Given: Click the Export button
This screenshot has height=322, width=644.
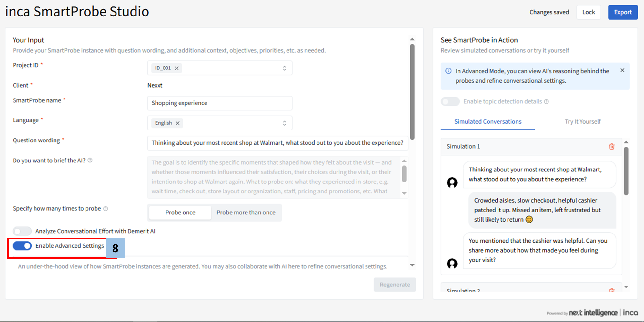Looking at the screenshot, I should click(622, 12).
